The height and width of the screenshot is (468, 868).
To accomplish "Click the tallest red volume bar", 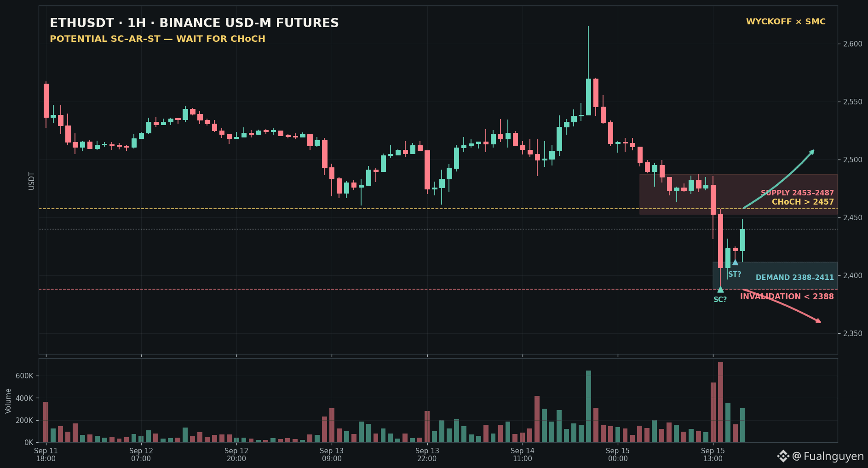I will (720, 402).
